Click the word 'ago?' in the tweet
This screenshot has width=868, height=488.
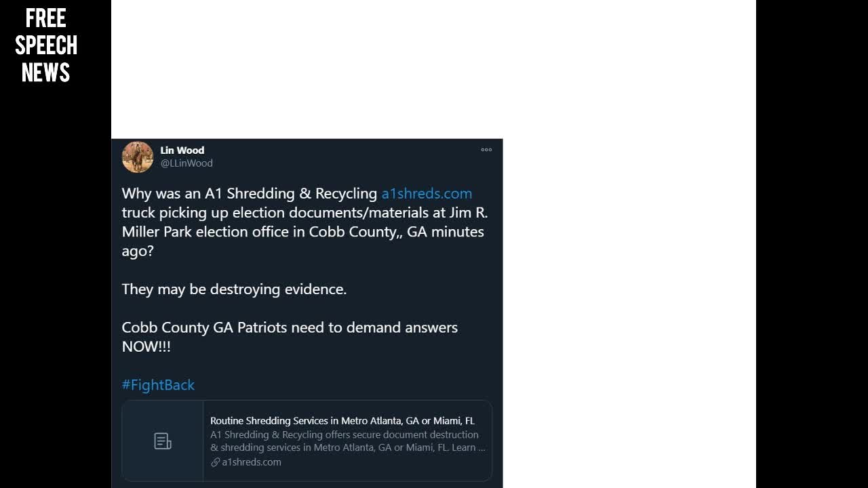[138, 251]
